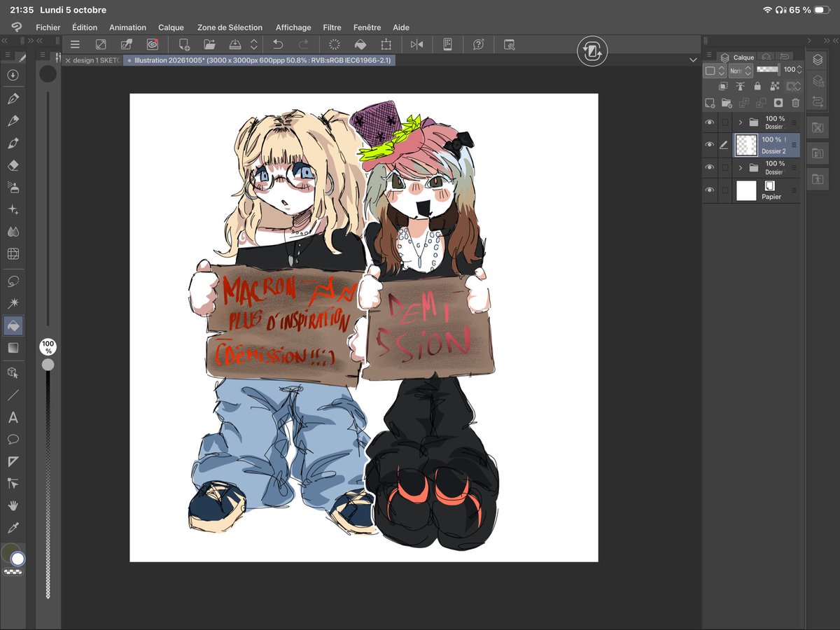Click the Undo arrow in the command bar

click(278, 44)
